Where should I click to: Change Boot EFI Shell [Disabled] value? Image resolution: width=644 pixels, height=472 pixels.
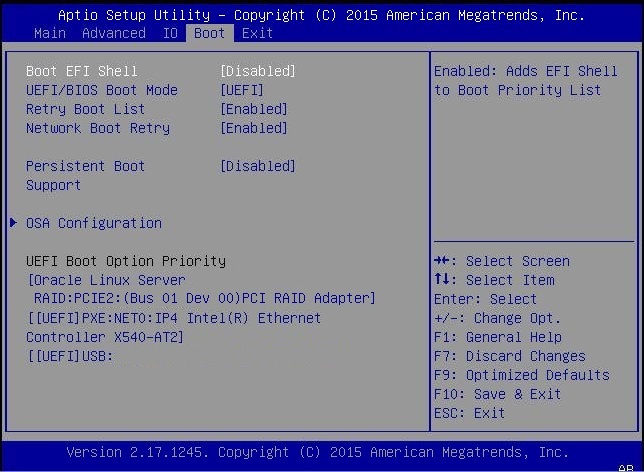[x=258, y=71]
